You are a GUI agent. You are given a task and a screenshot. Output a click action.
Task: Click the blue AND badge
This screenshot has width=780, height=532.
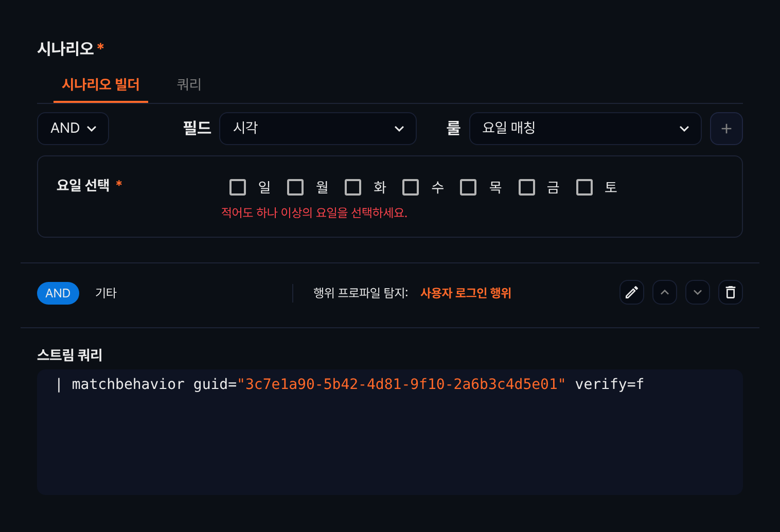pyautogui.click(x=58, y=293)
